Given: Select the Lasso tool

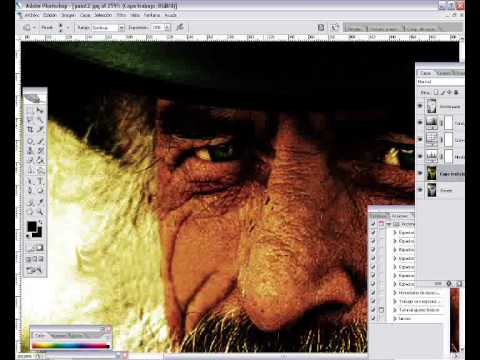Looking at the screenshot, I should (x=30, y=120).
